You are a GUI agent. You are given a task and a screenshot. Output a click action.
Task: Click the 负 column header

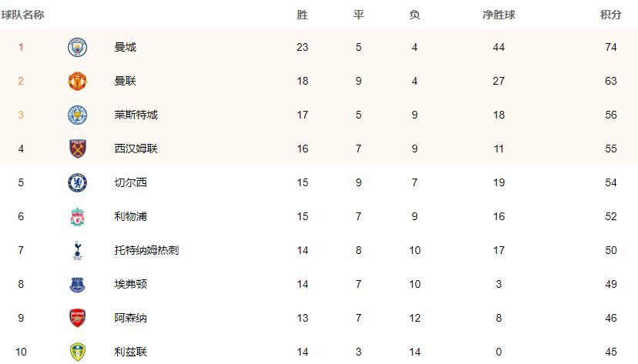pos(415,15)
